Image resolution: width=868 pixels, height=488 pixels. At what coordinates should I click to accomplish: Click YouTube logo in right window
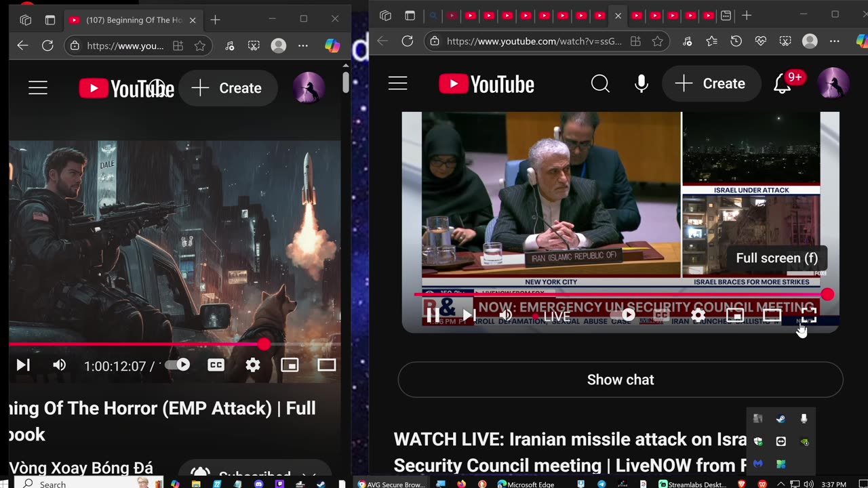[x=487, y=84]
